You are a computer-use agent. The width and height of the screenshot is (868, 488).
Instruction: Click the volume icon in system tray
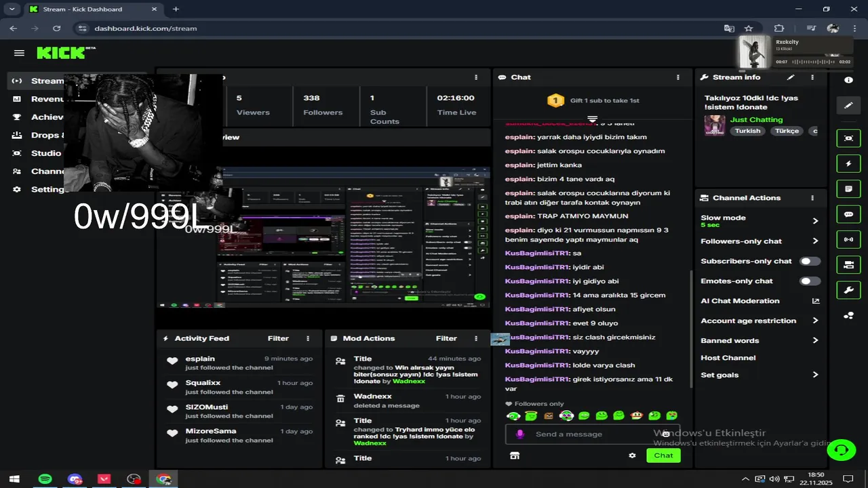click(x=774, y=479)
